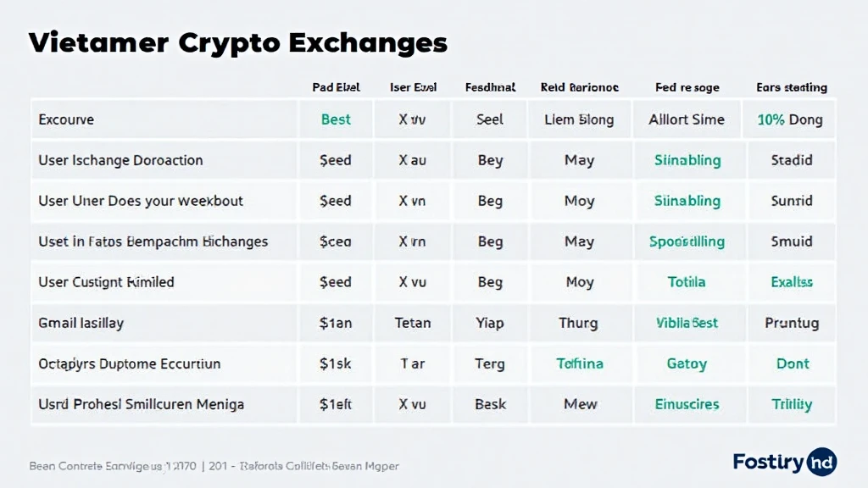The height and width of the screenshot is (488, 868).
Task: Select the Fed re soge column header
Action: [x=687, y=87]
